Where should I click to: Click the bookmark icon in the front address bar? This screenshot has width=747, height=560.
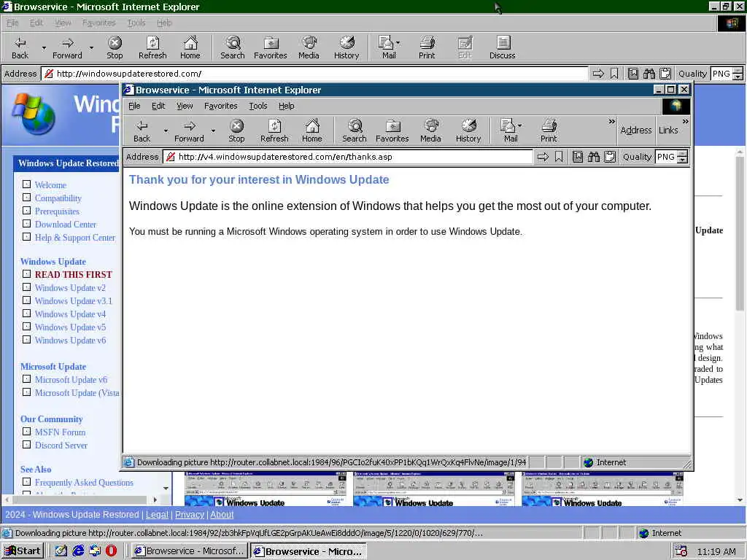click(559, 157)
